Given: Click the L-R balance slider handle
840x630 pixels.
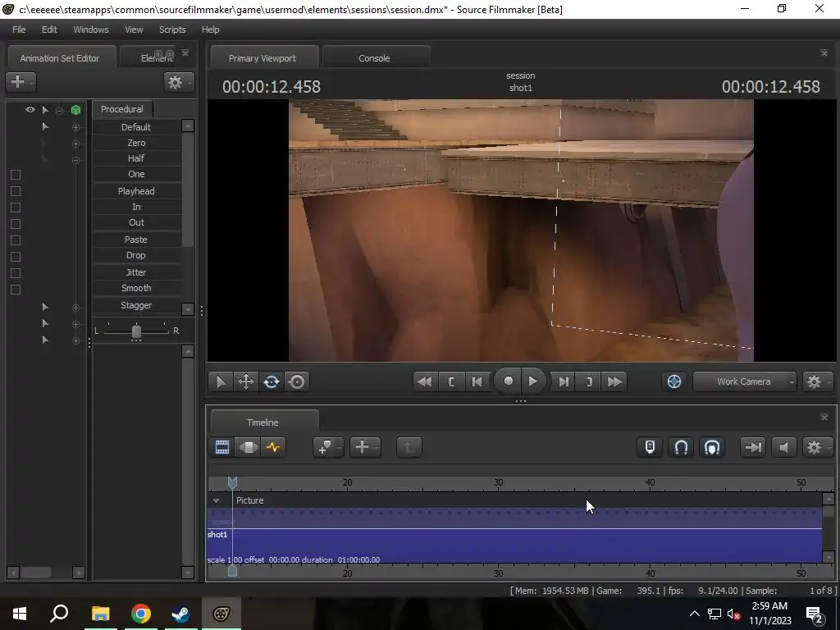Looking at the screenshot, I should 136,331.
